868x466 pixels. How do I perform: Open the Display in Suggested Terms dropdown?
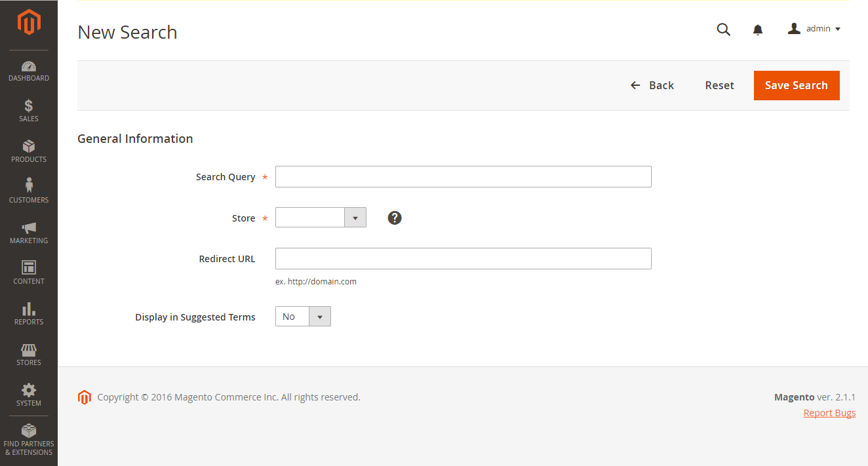point(320,316)
